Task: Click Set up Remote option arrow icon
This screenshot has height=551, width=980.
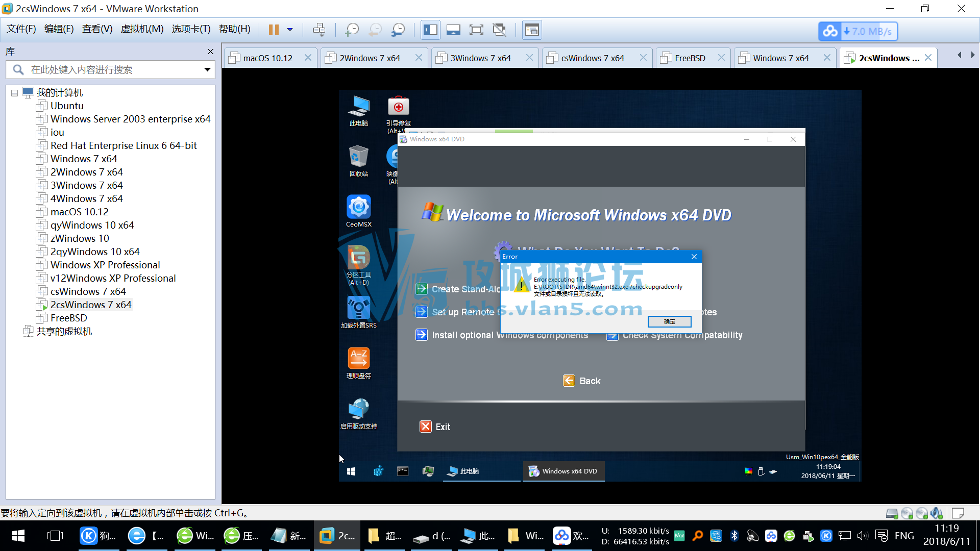Action: (421, 312)
